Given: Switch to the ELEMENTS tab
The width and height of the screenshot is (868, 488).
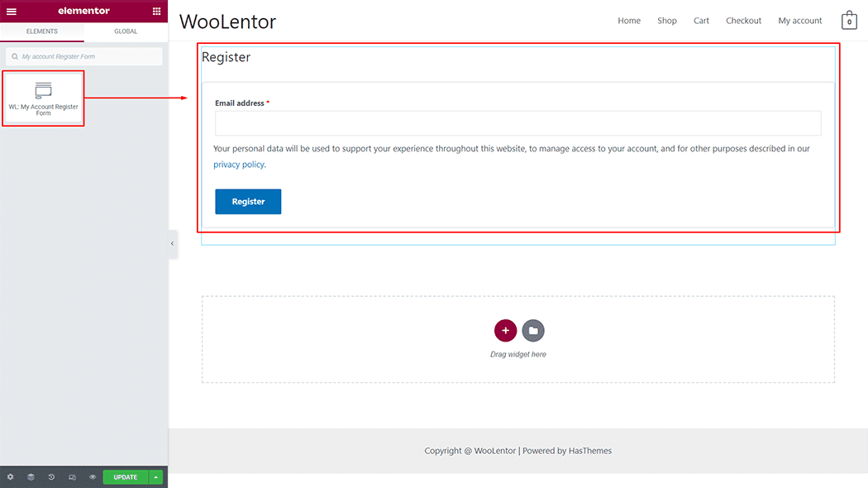Looking at the screenshot, I should pos(42,31).
